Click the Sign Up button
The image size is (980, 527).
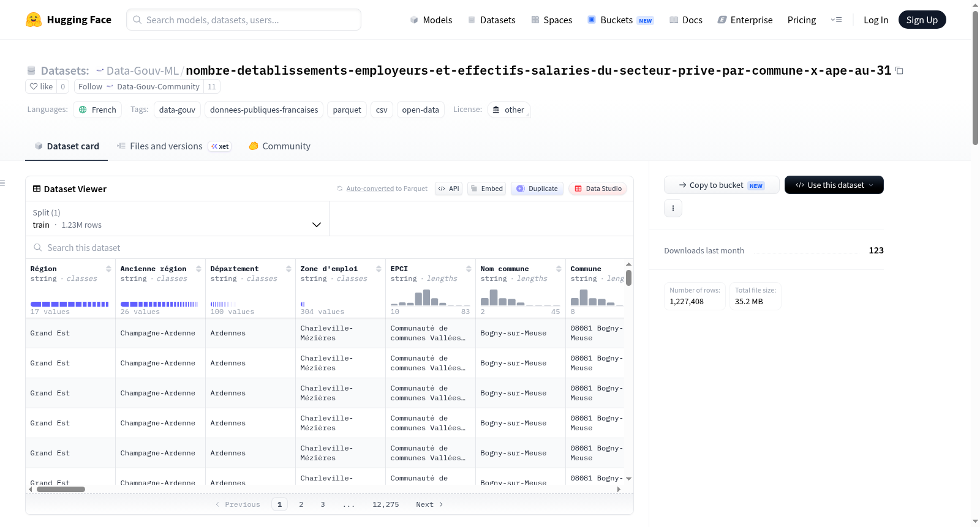pos(922,20)
